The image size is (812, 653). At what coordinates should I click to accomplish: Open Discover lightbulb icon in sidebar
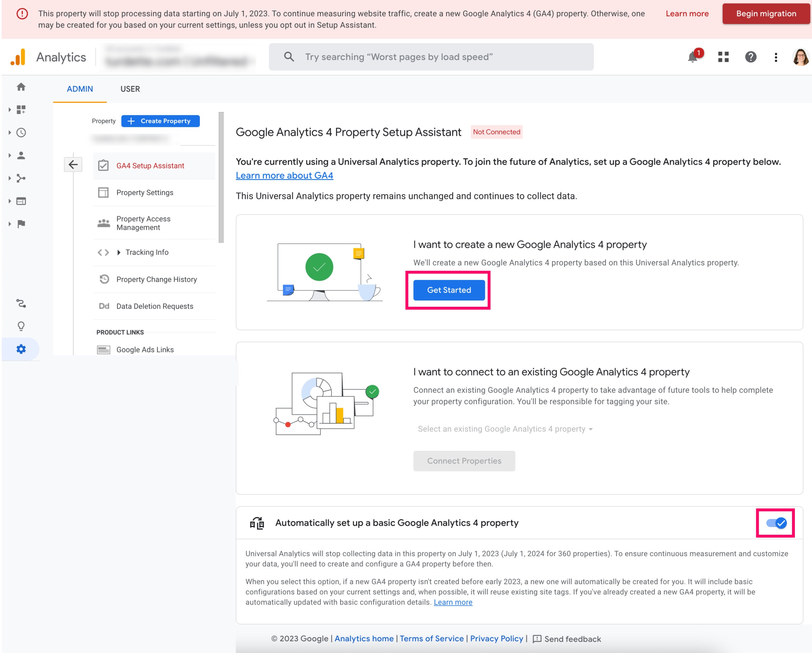point(21,326)
